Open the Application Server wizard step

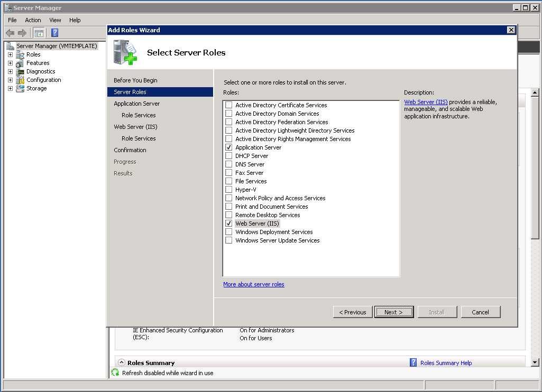click(137, 103)
